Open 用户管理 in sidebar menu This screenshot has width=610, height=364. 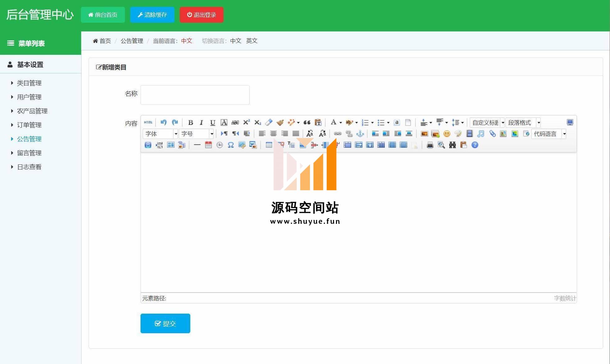(x=29, y=97)
